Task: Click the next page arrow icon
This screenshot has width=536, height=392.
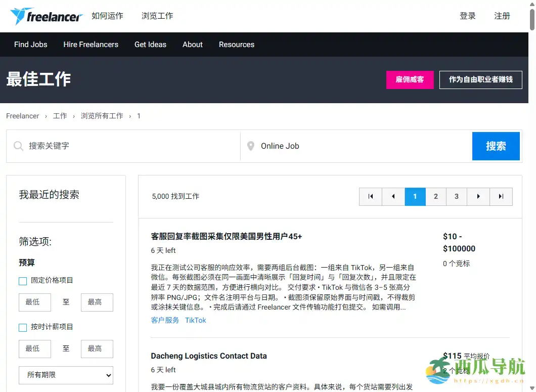Action: point(478,197)
